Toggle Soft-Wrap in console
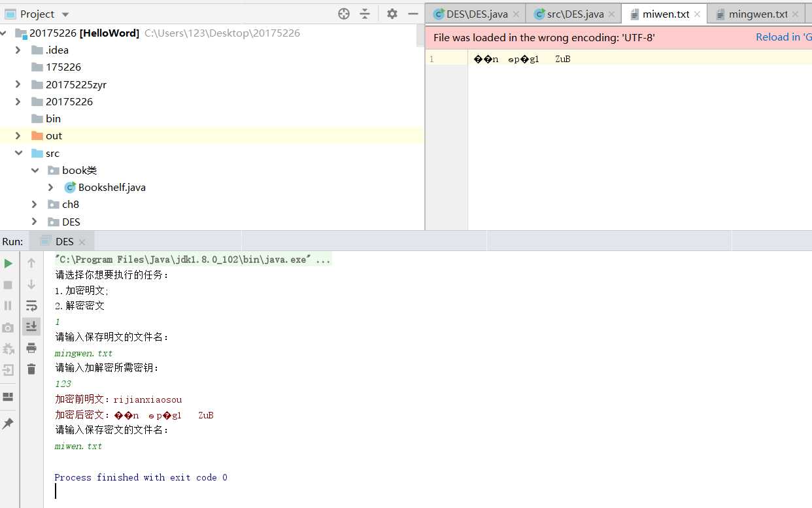The width and height of the screenshot is (812, 508). pos(31,305)
